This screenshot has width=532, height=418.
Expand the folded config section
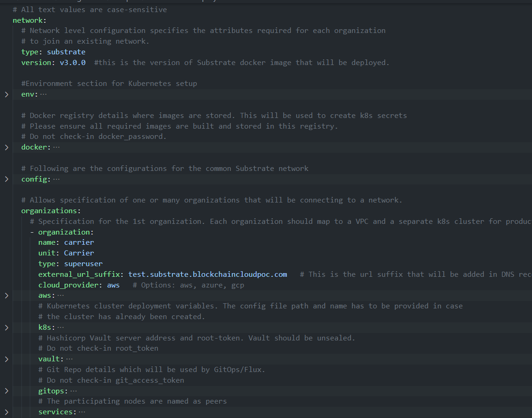pos(6,179)
